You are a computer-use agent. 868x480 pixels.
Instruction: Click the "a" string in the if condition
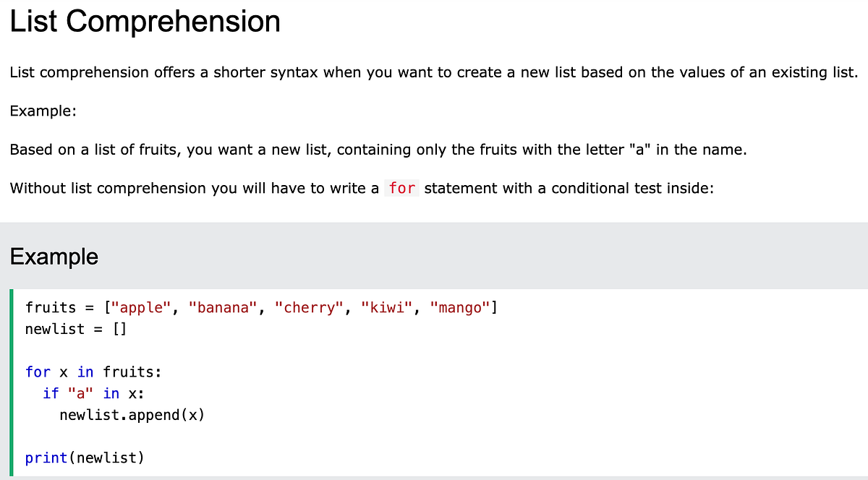click(80, 393)
